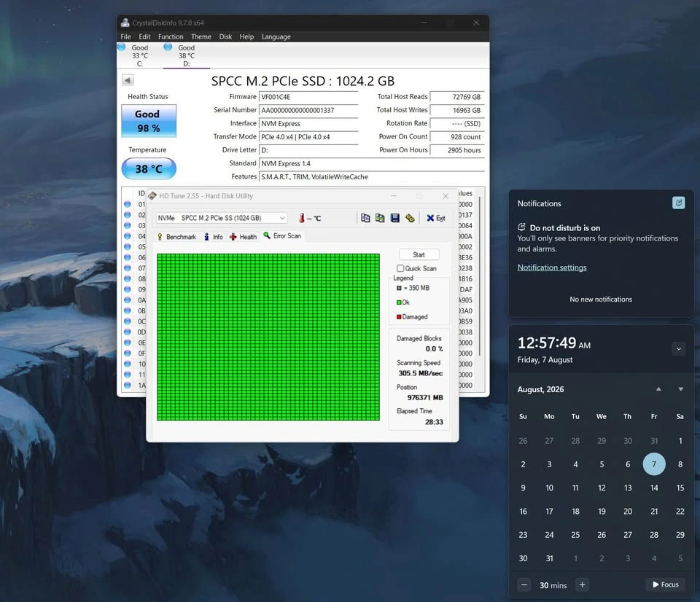The height and width of the screenshot is (602, 700).
Task: Click Total Host Reads value 72769 GB
Action: [456, 97]
